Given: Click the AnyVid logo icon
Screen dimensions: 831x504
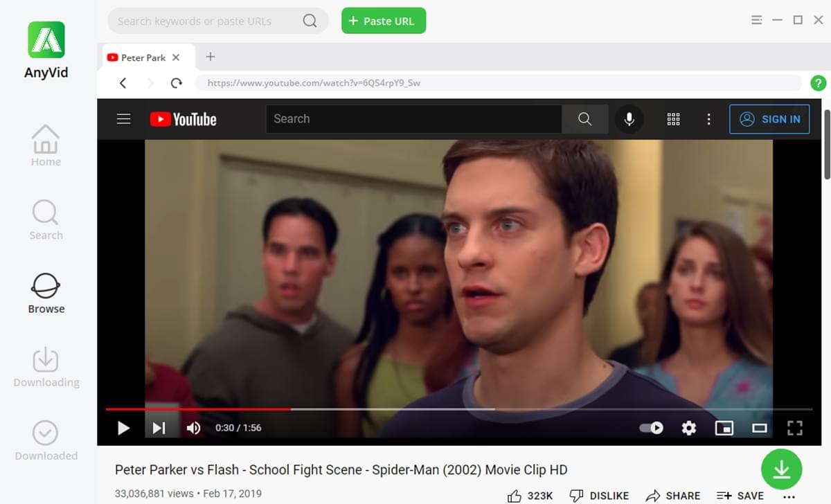Looking at the screenshot, I should 46,39.
